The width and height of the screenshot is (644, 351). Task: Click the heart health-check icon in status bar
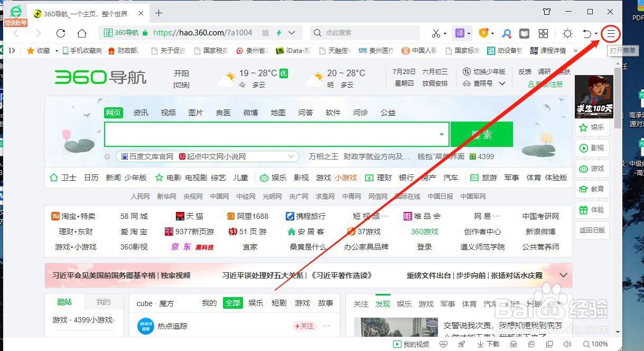[x=444, y=344]
